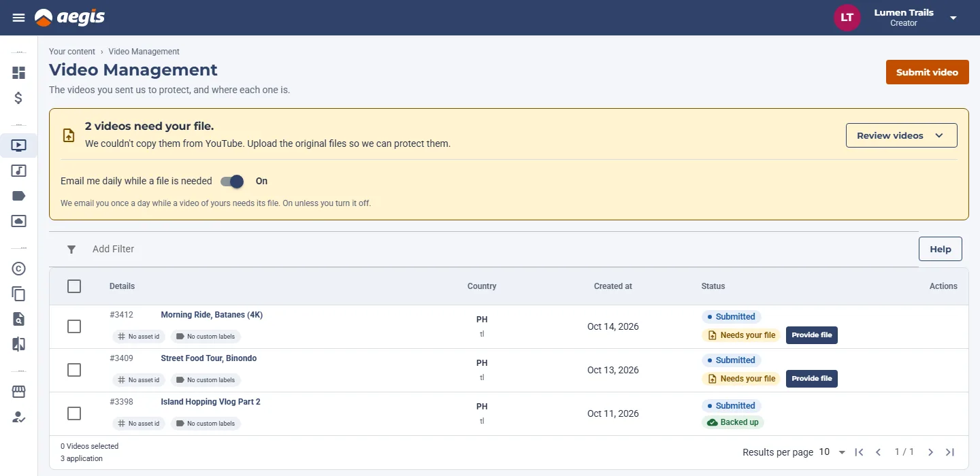Screen dimensions: 980x476
Task: Open the storefront sidebar icon
Action: coord(18,392)
